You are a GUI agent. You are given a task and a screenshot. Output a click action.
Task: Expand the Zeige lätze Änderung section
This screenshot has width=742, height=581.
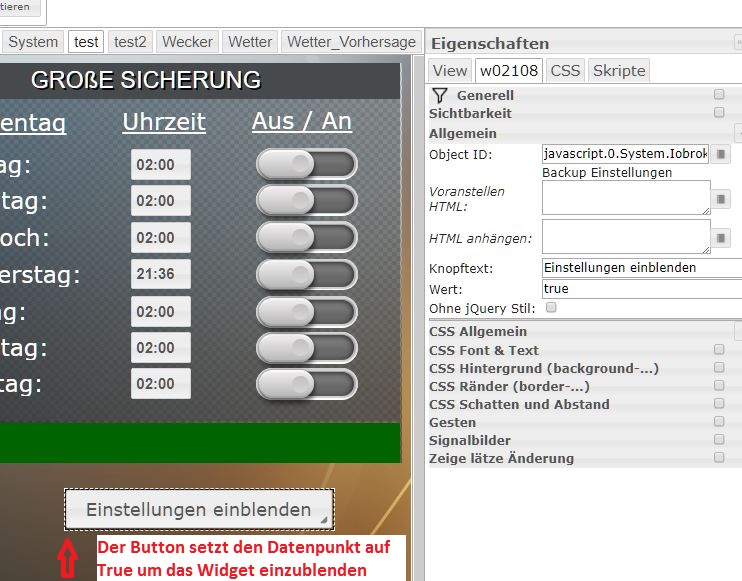pos(501,458)
